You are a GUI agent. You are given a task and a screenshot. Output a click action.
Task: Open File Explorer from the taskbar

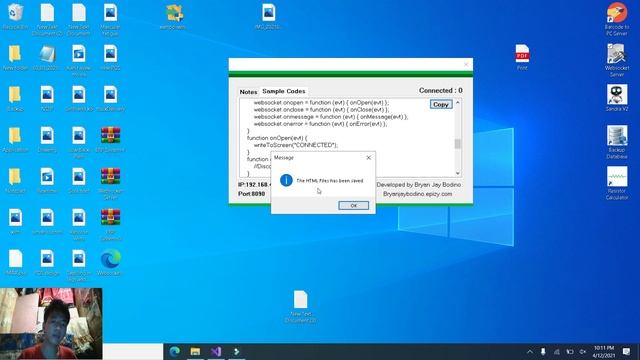point(195,351)
